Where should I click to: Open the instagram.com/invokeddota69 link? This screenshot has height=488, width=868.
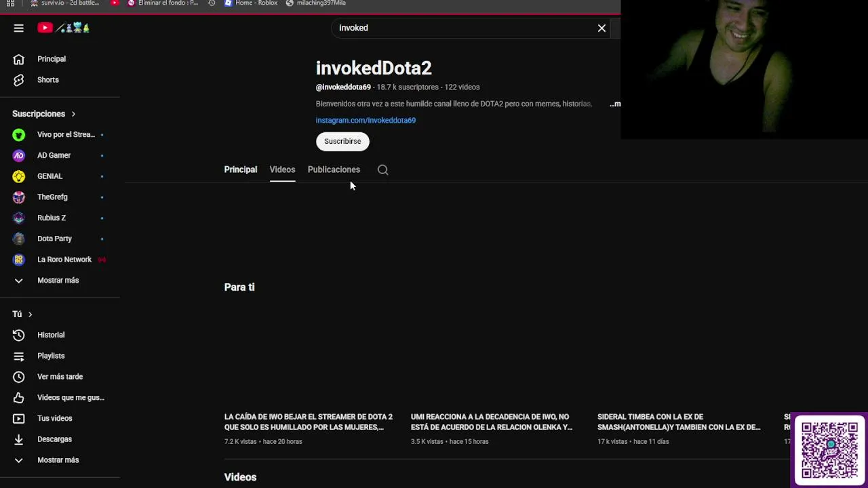(366, 120)
